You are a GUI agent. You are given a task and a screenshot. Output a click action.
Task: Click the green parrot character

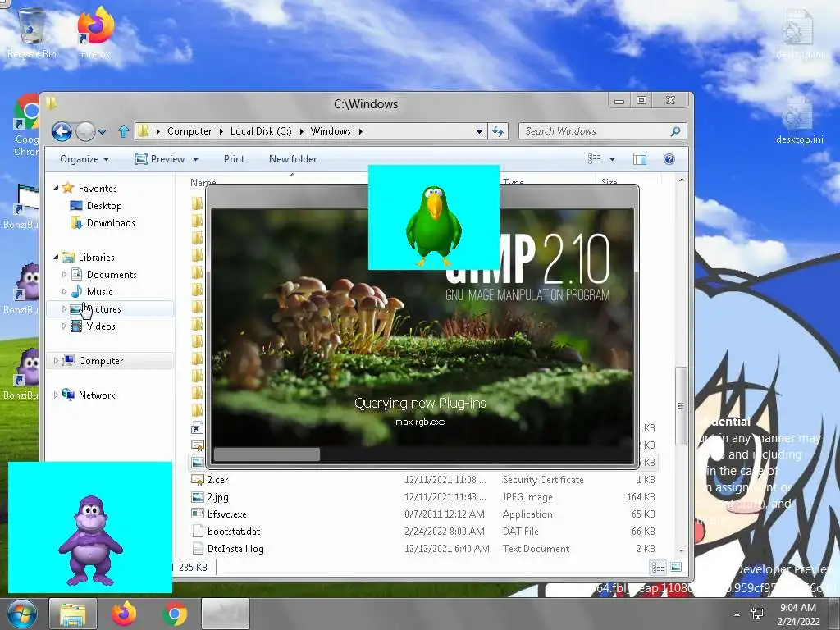[x=433, y=225]
